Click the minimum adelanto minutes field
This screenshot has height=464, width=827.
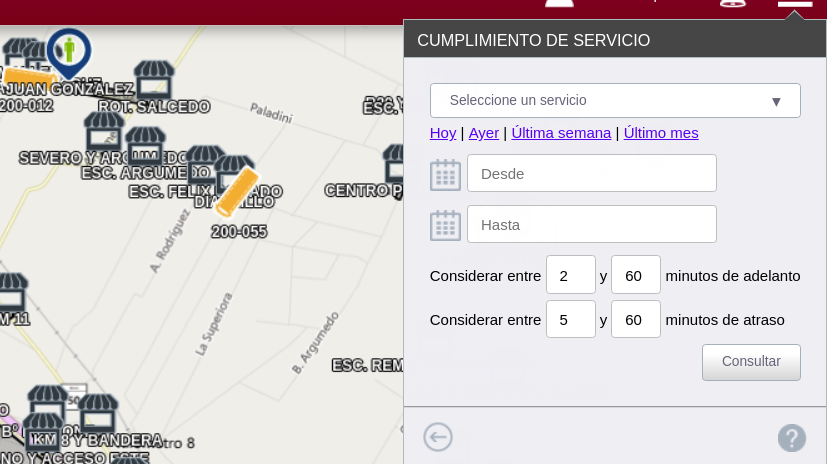point(570,275)
